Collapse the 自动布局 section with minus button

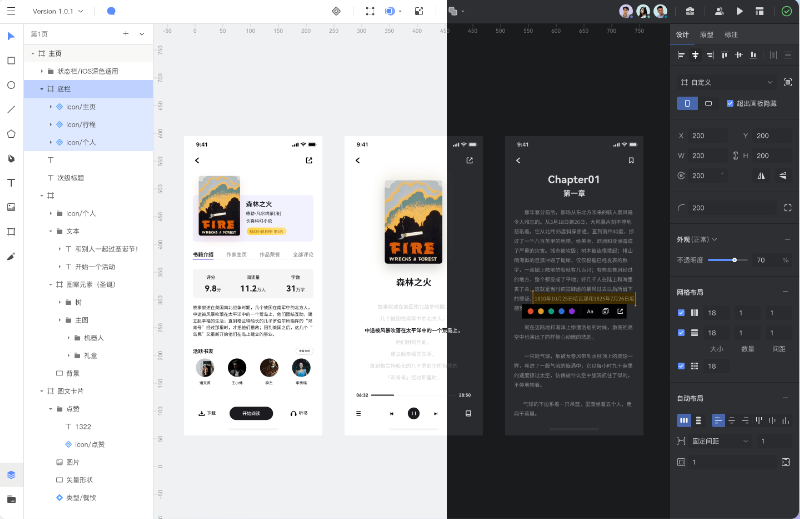click(786, 398)
